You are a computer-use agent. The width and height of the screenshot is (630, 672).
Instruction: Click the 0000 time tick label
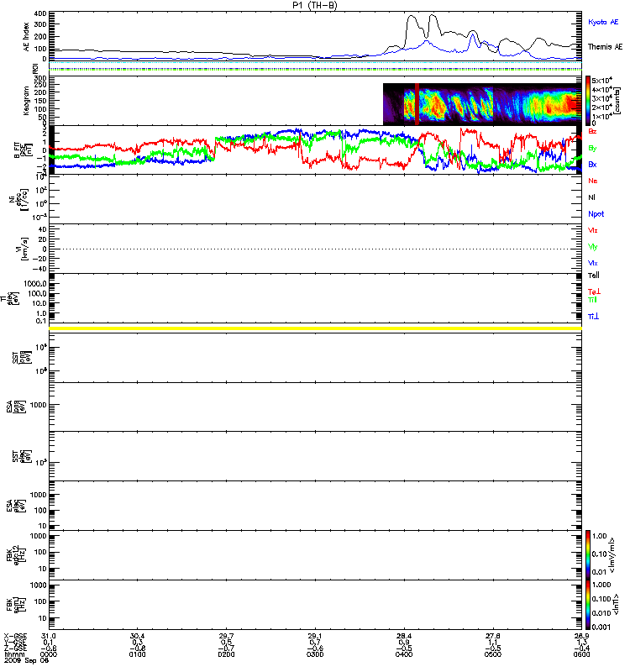49,654
